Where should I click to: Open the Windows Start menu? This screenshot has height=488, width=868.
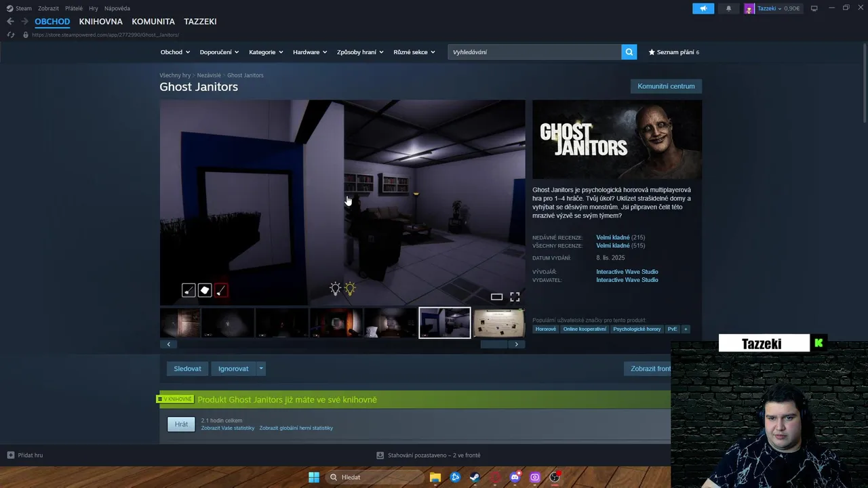pyautogui.click(x=314, y=477)
